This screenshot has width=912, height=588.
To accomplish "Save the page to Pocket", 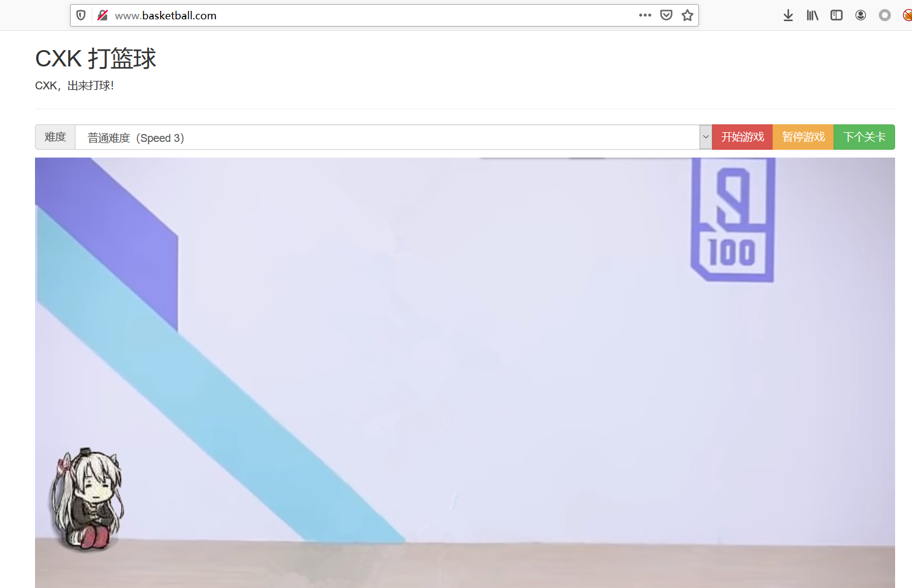I will tap(666, 15).
